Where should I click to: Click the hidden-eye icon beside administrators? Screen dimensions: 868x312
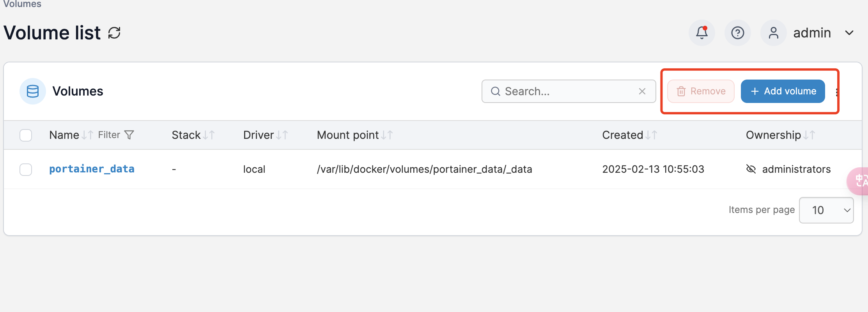pyautogui.click(x=751, y=169)
